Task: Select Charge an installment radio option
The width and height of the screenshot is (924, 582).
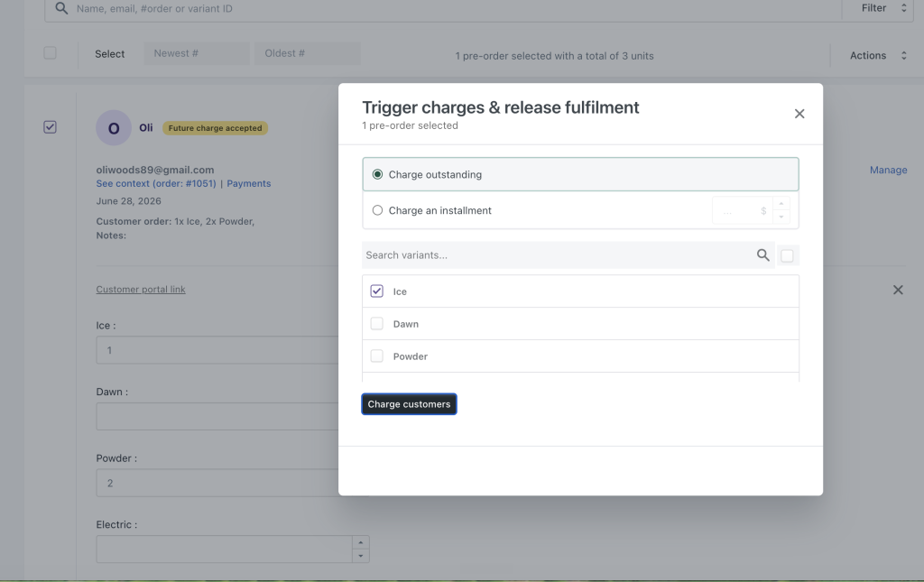Action: (x=377, y=210)
